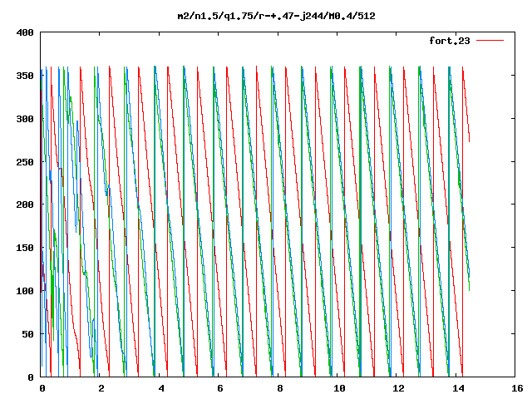Click the red legend line sample

point(490,41)
